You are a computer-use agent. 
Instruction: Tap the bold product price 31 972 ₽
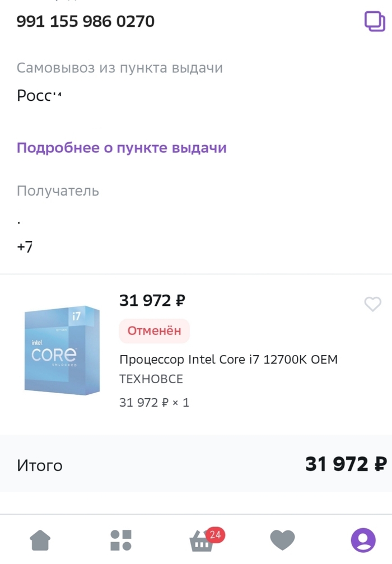pyautogui.click(x=152, y=301)
